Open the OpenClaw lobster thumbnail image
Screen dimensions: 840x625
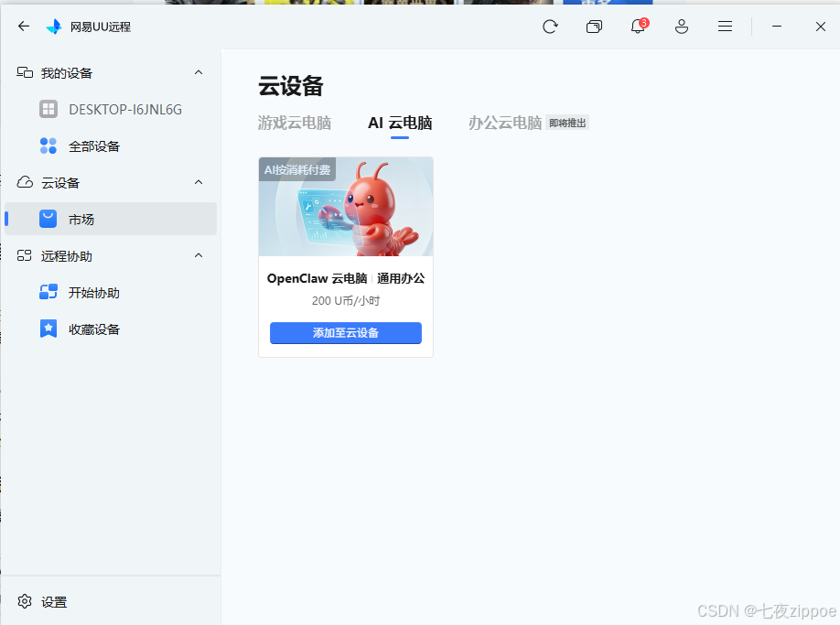[x=346, y=207]
